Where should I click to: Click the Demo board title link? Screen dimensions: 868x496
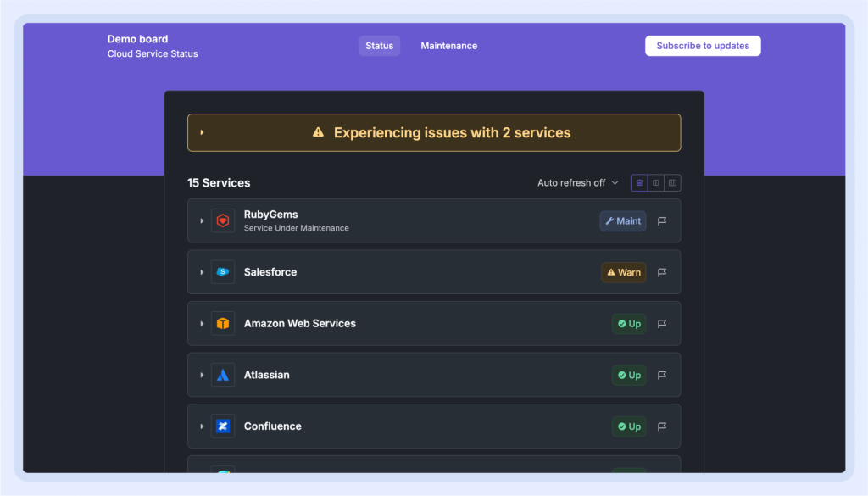pos(137,39)
